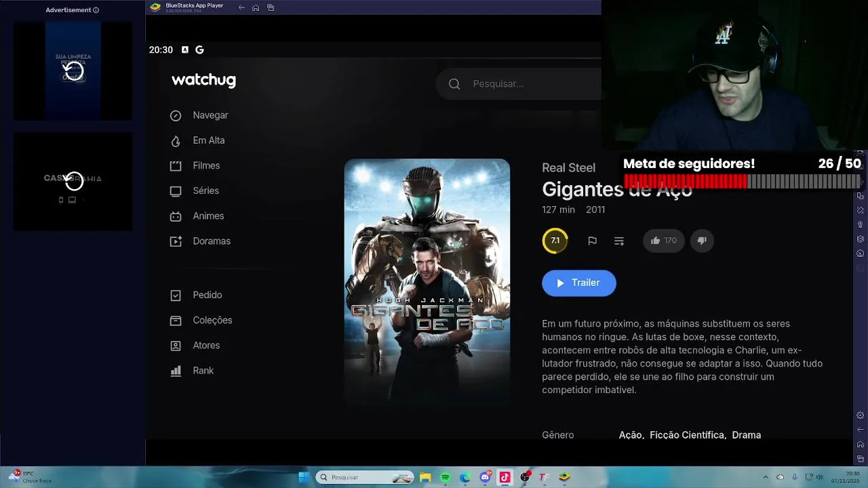Open the Pedido checkbox icon
868x488 pixels.
176,296
